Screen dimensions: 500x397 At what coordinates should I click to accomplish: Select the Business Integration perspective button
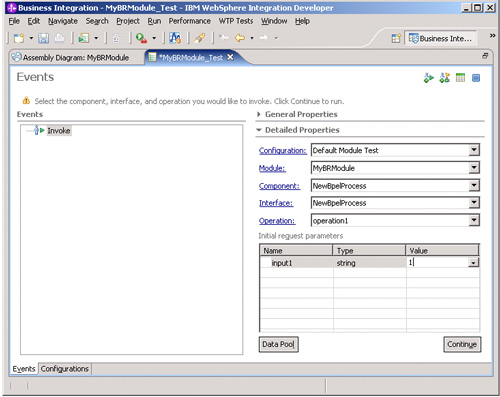pos(440,39)
